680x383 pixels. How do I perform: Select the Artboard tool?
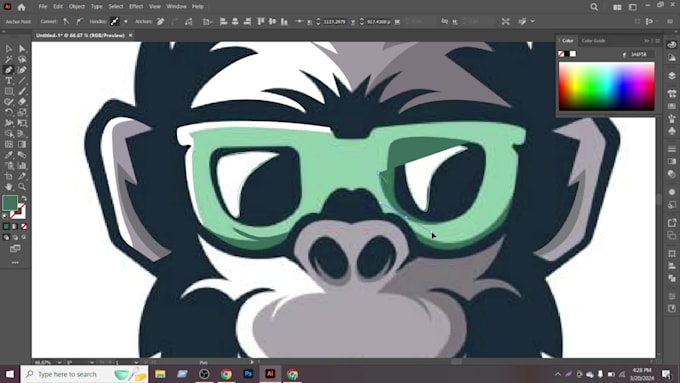9,176
